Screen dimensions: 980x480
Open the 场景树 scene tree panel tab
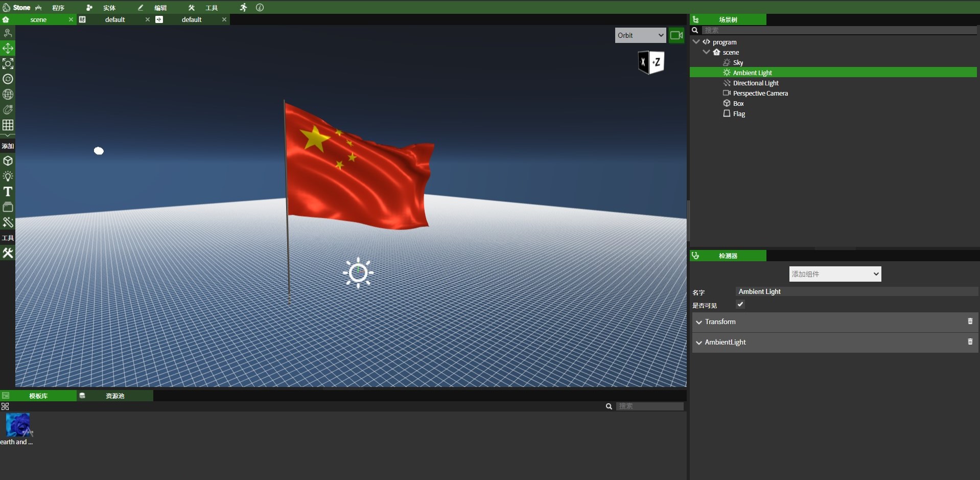pos(728,19)
